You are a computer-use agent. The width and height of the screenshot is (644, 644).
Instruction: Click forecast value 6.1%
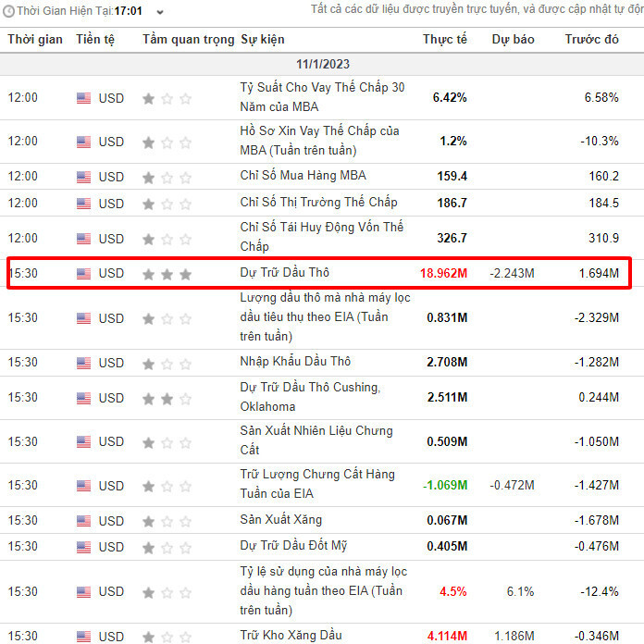click(x=520, y=591)
